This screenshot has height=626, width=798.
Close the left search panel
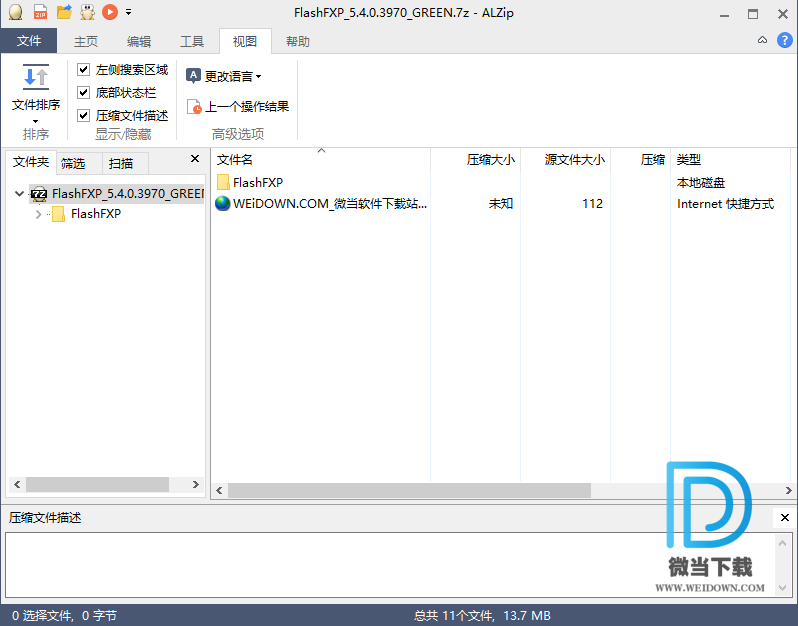(195, 159)
